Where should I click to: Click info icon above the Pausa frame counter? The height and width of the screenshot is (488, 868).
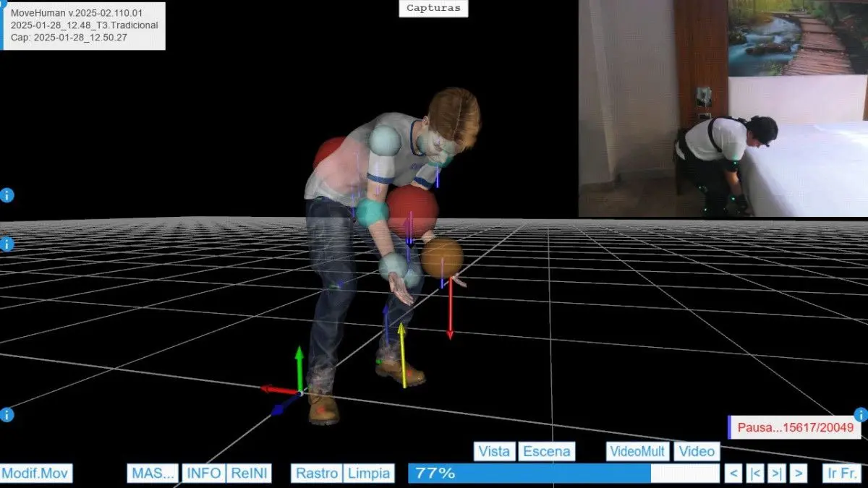point(861,415)
